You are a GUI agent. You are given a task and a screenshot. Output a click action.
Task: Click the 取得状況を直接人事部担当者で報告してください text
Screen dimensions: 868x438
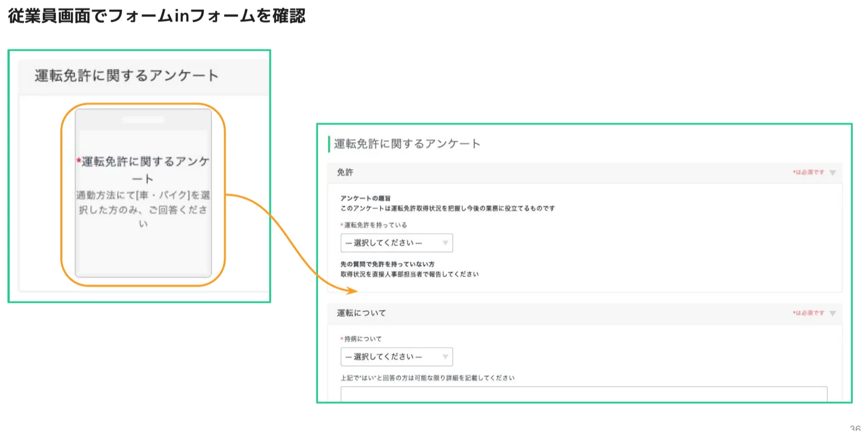410,274
